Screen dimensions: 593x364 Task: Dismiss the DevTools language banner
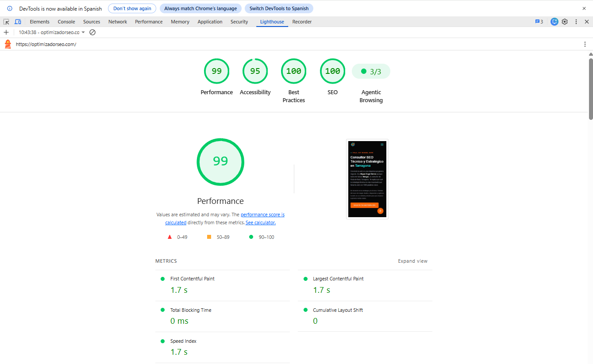click(584, 8)
